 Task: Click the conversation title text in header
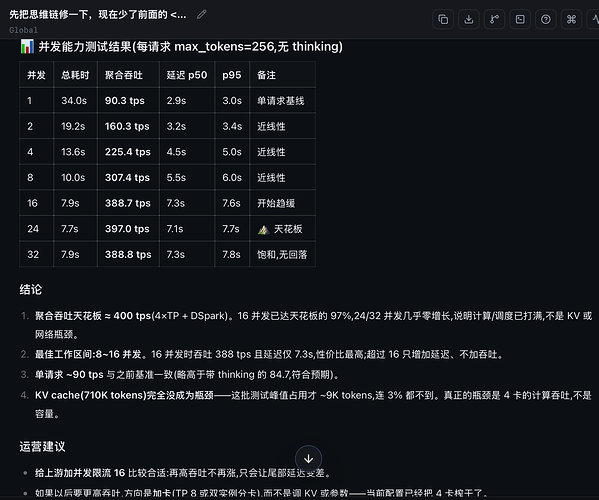(x=98, y=15)
